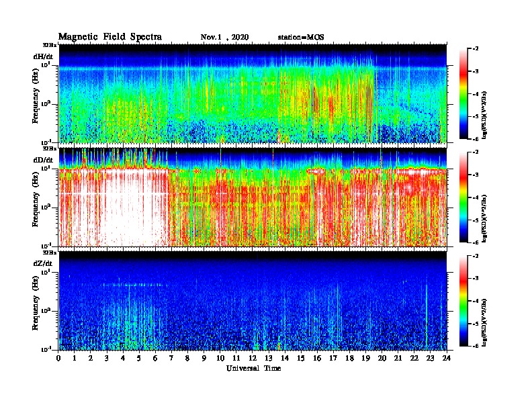Click the hour '0' tick label
The width and height of the screenshot is (532, 411).
click(x=58, y=358)
